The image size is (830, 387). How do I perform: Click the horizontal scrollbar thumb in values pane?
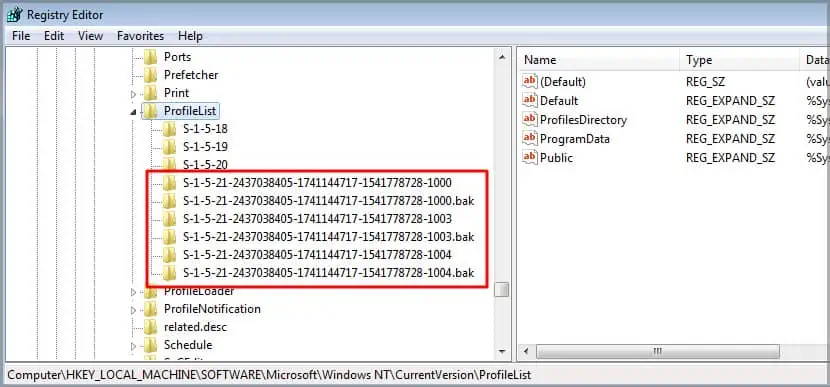tap(657, 352)
